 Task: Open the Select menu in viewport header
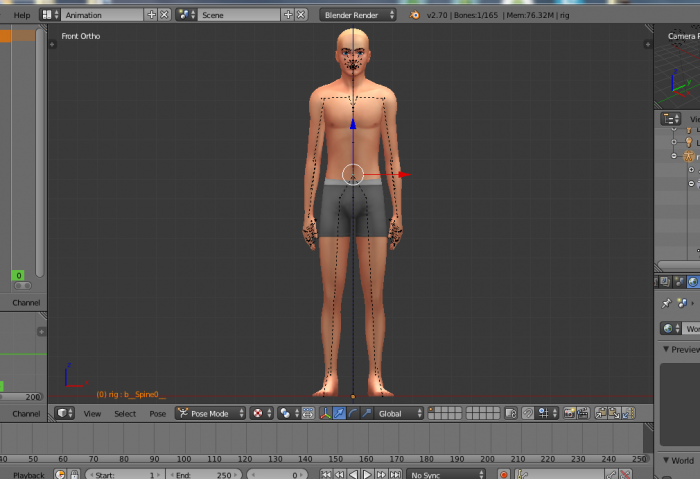(x=125, y=413)
